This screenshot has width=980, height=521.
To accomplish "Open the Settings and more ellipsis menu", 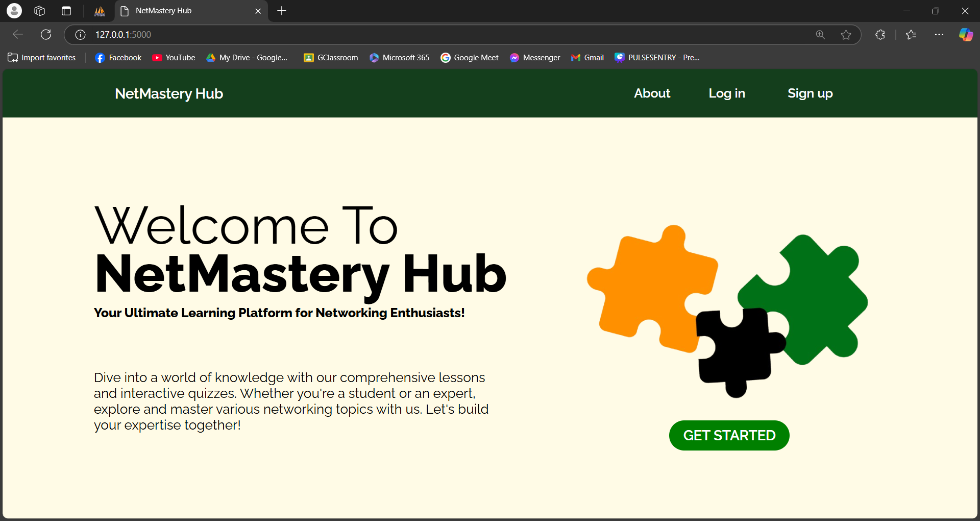I will [939, 34].
